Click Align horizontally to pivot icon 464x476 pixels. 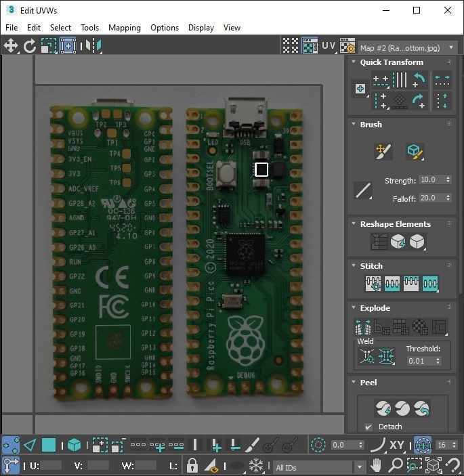point(381,80)
